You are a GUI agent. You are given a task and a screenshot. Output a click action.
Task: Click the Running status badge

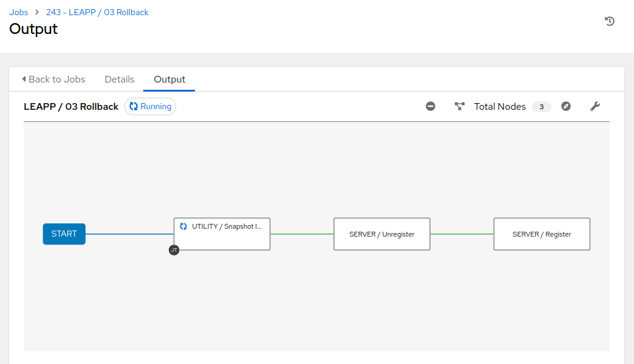151,106
